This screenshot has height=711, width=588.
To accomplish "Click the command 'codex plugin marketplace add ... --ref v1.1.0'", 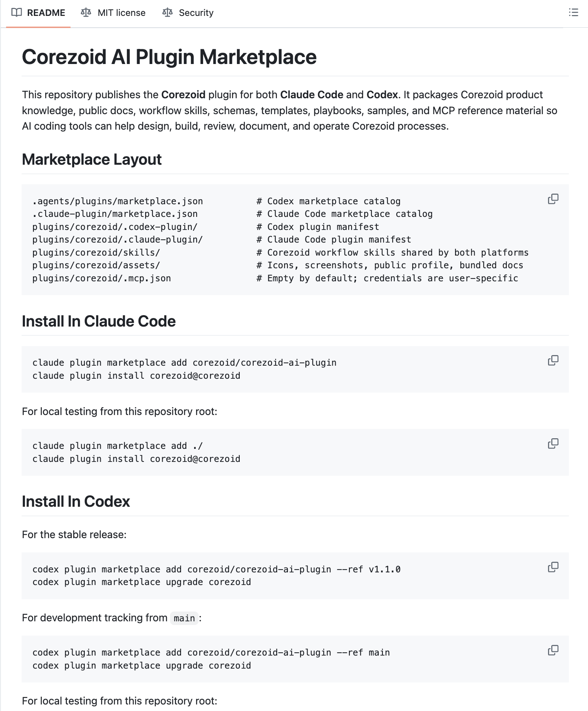I will [217, 569].
